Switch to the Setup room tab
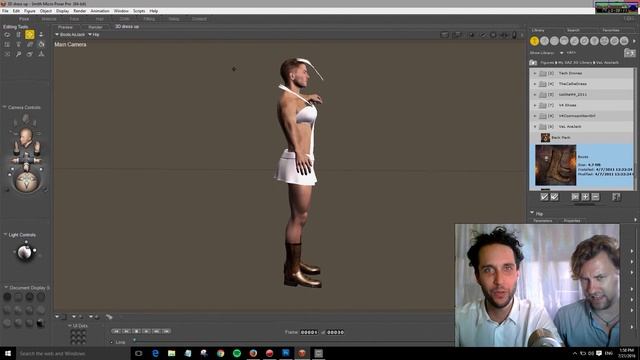640x360 pixels. point(174,19)
